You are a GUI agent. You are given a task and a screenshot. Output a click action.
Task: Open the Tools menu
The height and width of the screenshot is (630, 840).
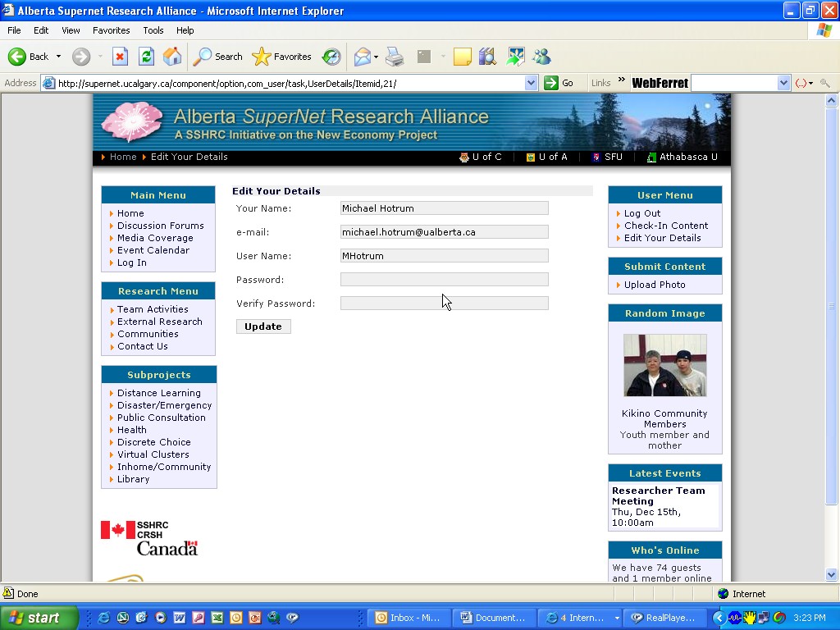click(153, 30)
